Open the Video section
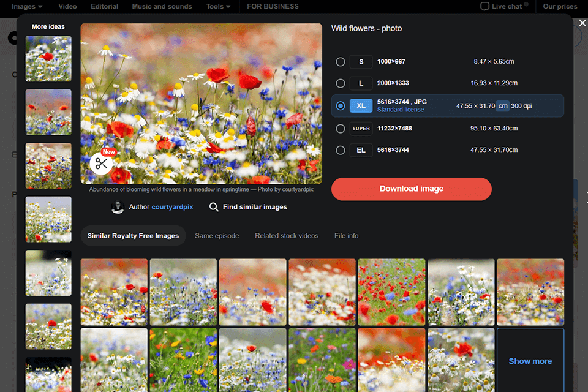Viewport: 588px width, 392px height. point(67,6)
